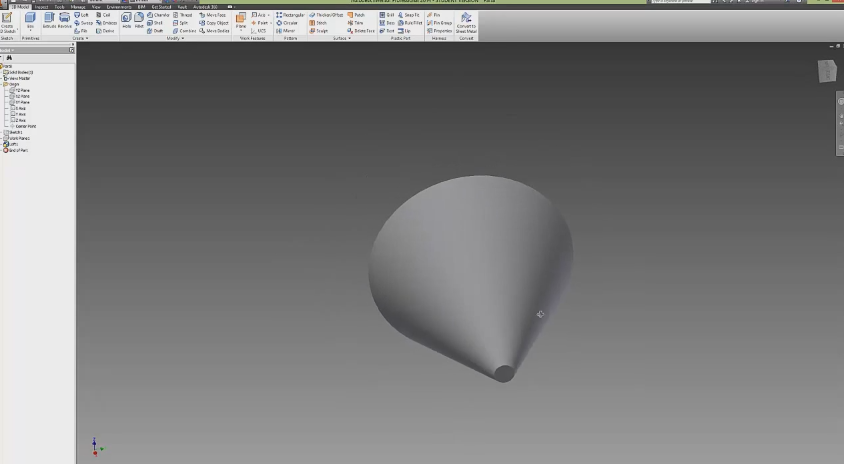Activate the Revolve tool
The height and width of the screenshot is (464, 844).
pos(65,20)
